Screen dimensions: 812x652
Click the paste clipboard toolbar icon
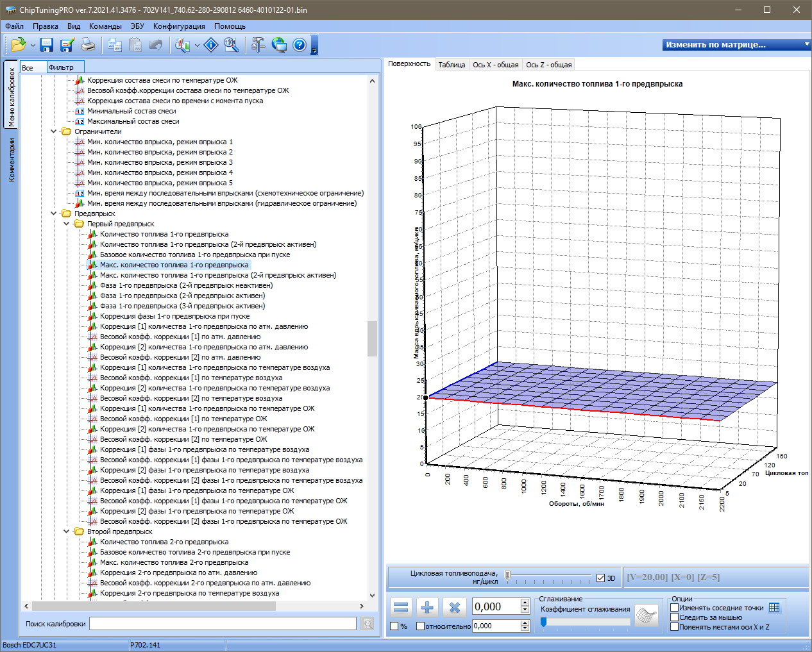click(135, 45)
